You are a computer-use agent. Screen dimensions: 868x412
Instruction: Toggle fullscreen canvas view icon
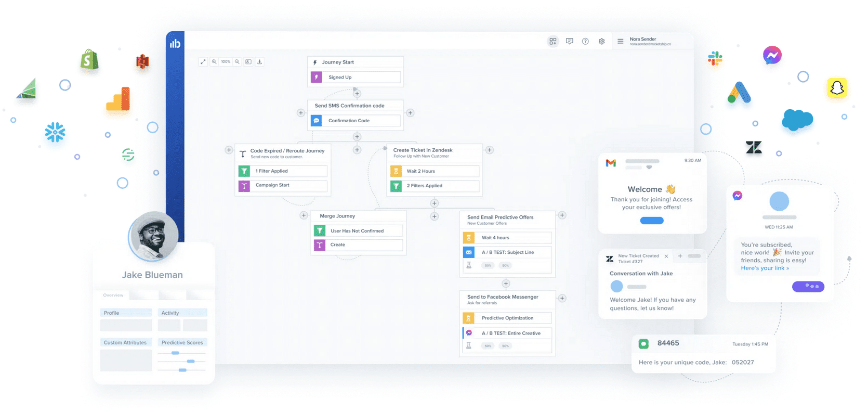tap(203, 61)
